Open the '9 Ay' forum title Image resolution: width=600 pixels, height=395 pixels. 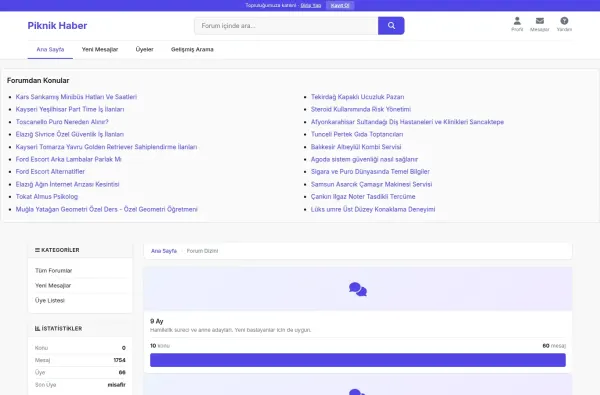coord(157,321)
